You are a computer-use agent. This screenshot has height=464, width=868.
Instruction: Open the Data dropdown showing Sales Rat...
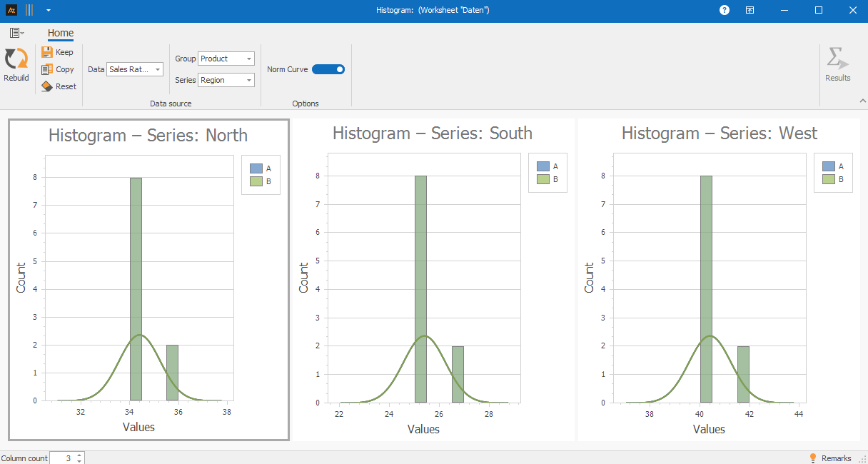(135, 69)
